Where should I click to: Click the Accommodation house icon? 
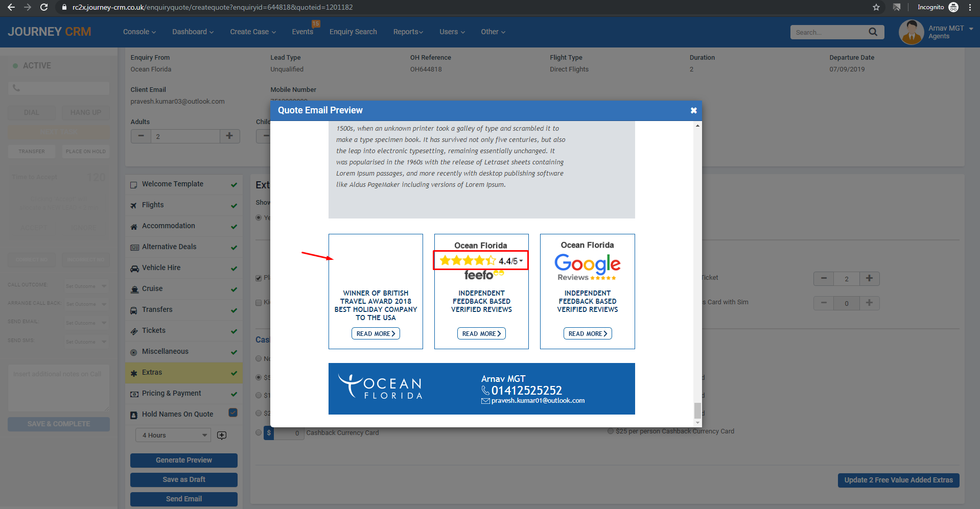pos(134,226)
